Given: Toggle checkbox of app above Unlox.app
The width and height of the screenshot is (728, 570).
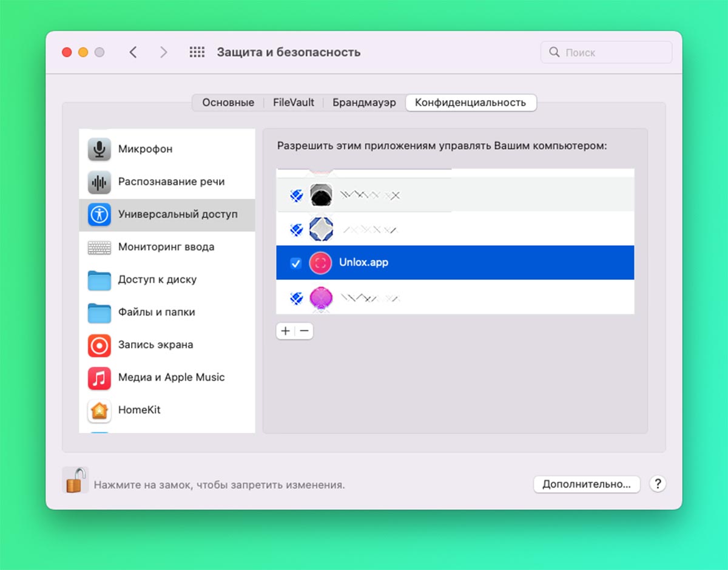Looking at the screenshot, I should 295,229.
